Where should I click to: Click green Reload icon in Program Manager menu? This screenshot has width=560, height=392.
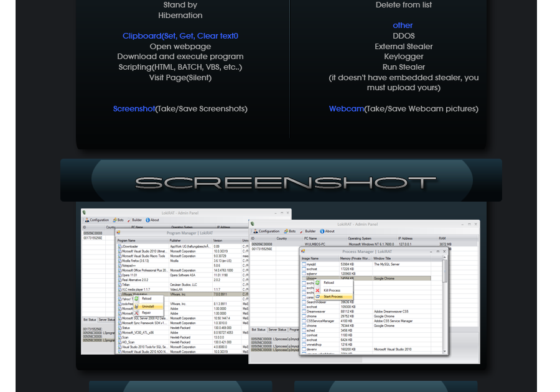(136, 299)
